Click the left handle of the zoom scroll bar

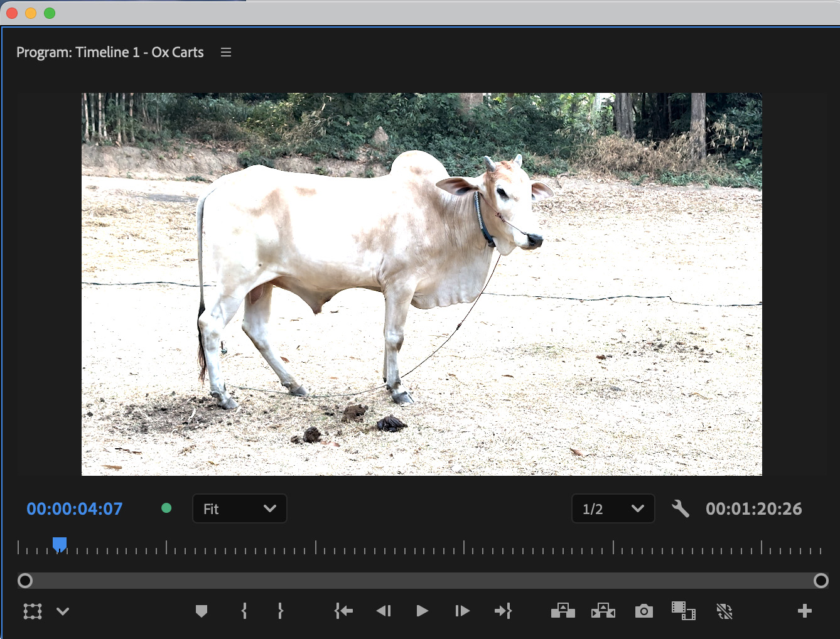pos(25,581)
